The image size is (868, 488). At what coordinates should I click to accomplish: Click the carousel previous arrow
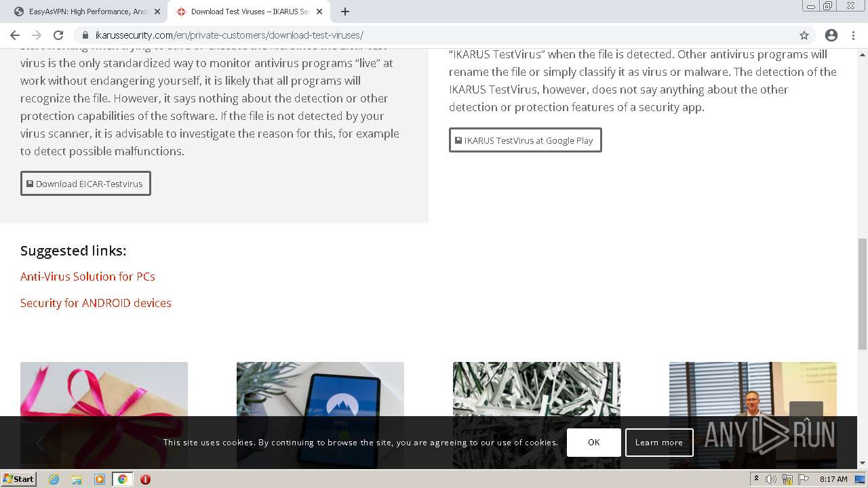[x=40, y=443]
